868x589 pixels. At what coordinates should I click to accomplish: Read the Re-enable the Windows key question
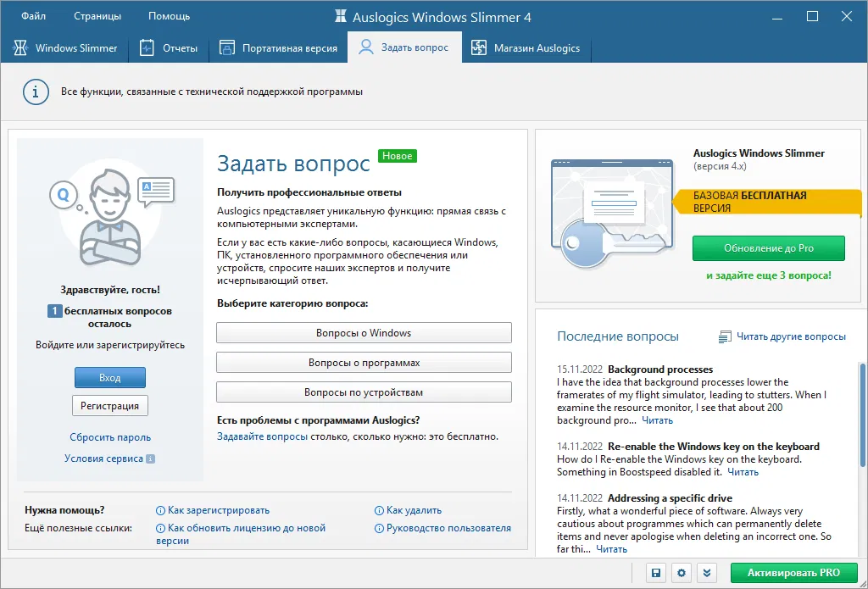[x=743, y=472]
